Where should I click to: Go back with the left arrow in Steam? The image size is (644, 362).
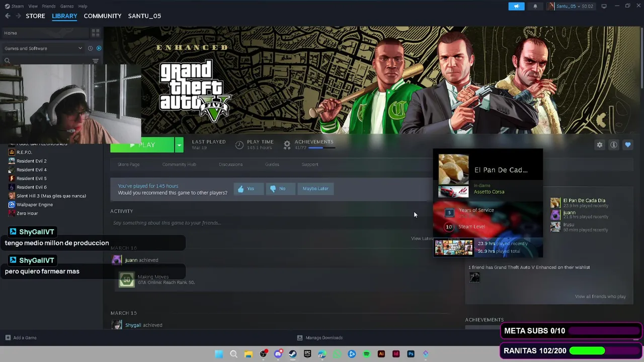pyautogui.click(x=8, y=16)
